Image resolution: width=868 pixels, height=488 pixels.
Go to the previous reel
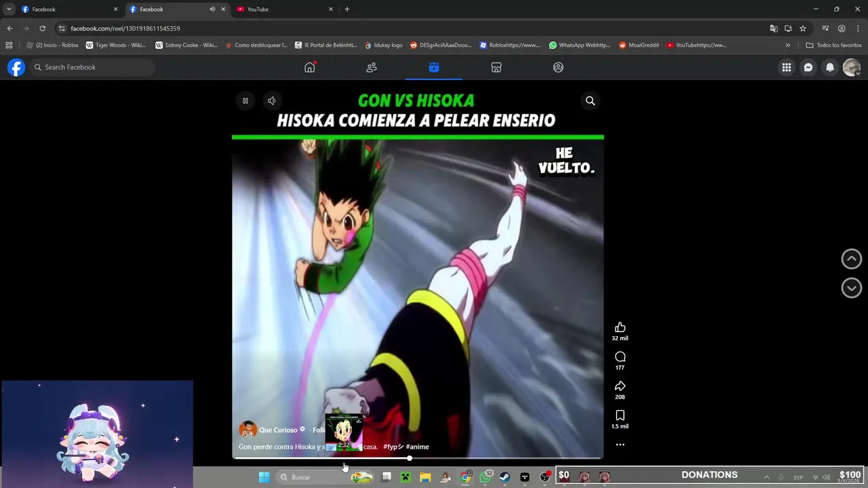point(852,258)
